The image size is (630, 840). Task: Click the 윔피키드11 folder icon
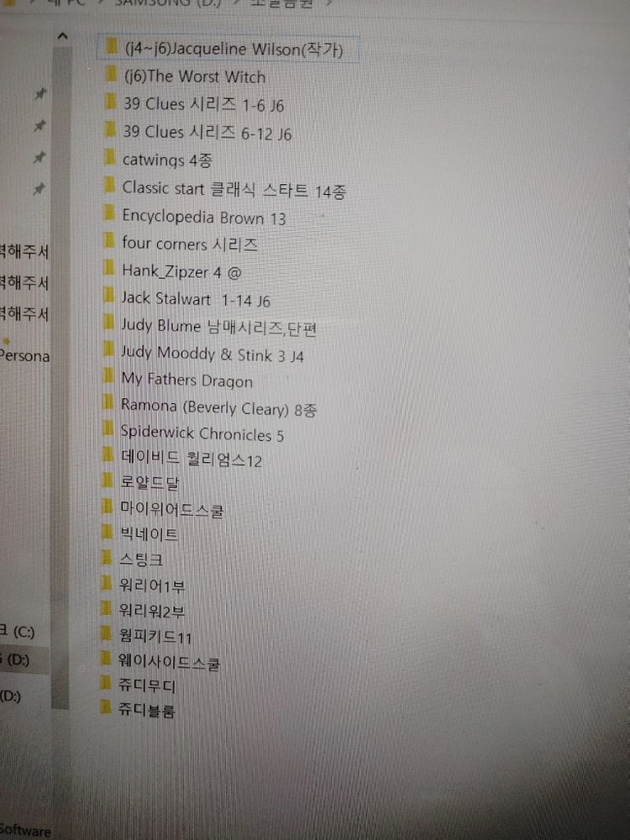[106, 633]
